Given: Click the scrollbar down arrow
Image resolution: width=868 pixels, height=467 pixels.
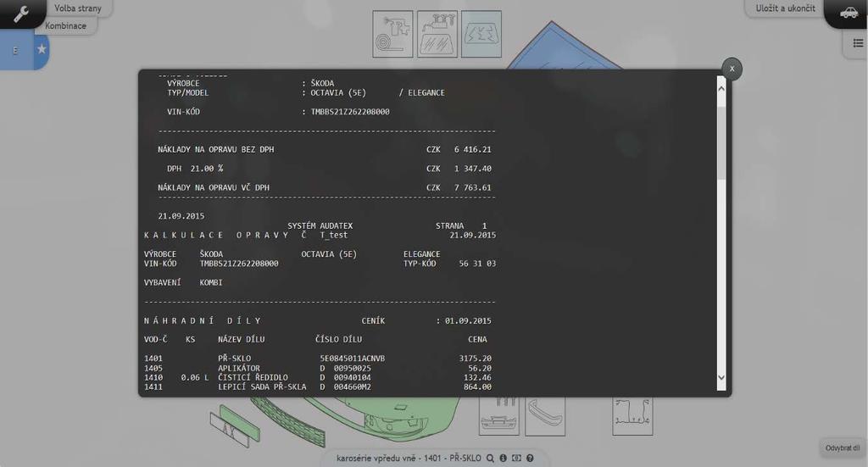Looking at the screenshot, I should point(721,377).
